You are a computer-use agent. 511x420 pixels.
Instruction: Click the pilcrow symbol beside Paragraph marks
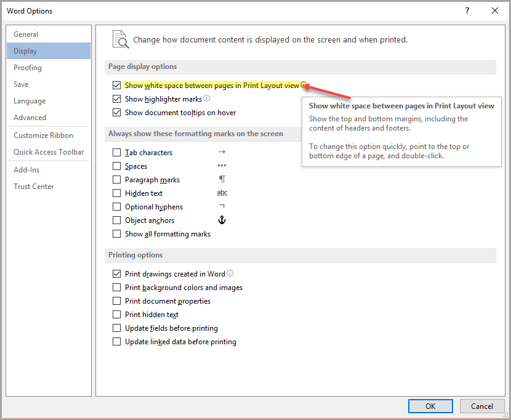pyautogui.click(x=222, y=179)
